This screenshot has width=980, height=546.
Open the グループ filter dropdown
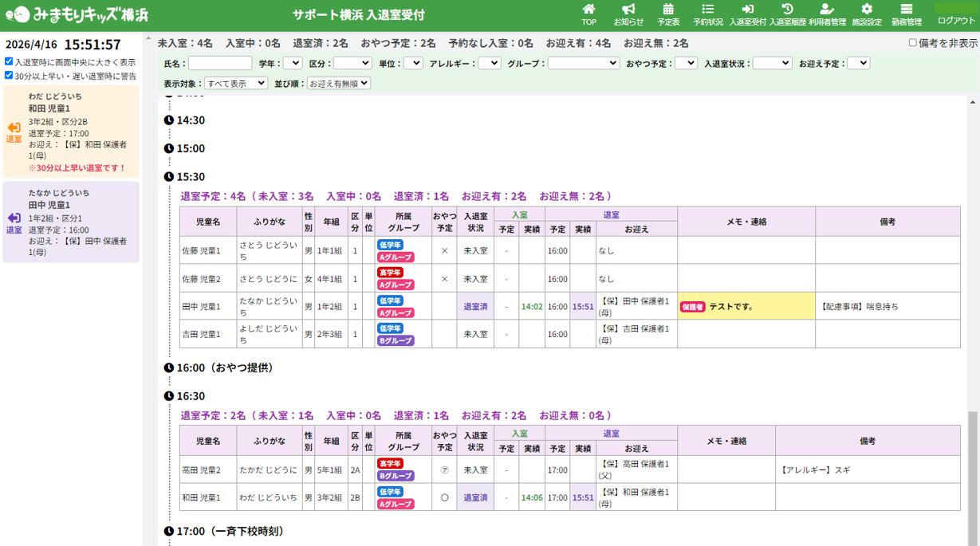[x=584, y=63]
